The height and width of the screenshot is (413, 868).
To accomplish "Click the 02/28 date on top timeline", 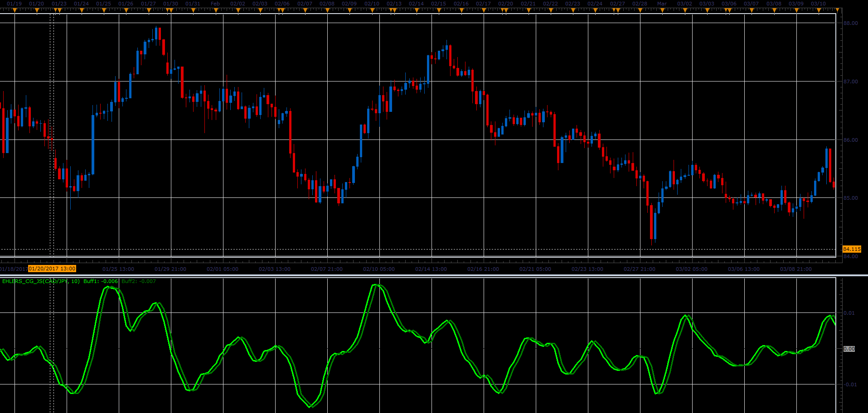I will click(640, 4).
